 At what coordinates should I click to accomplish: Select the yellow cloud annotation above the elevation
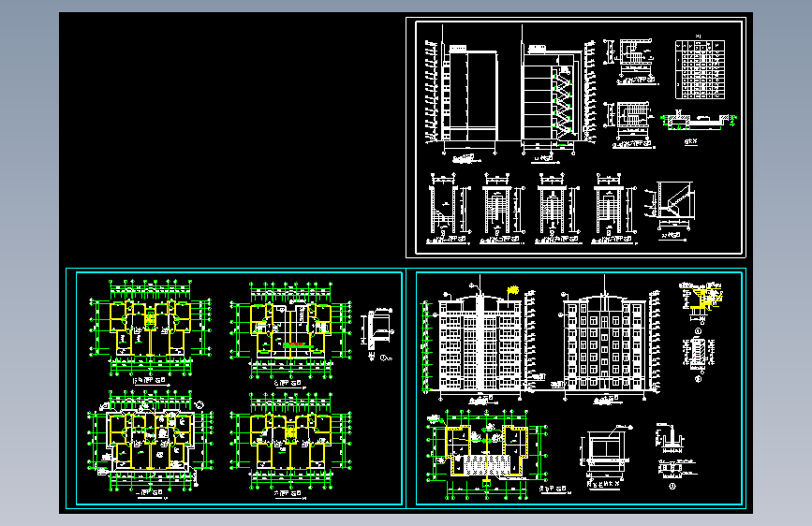click(512, 290)
